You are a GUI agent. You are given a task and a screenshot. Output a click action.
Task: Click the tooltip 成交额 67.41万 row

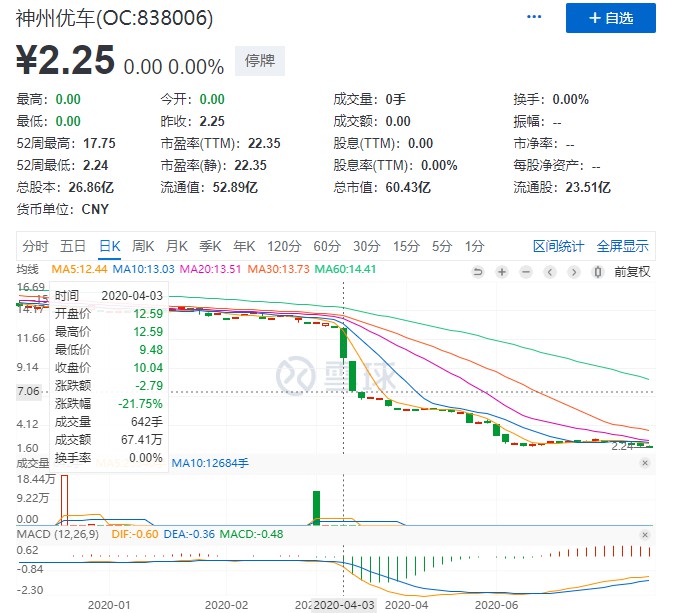pos(109,440)
